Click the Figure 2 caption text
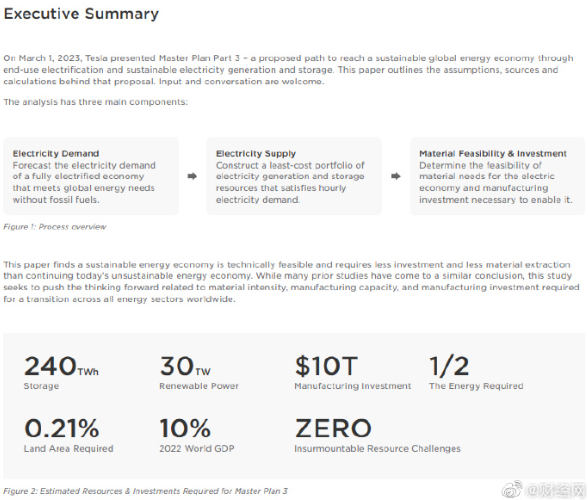This screenshot has height=500, width=588. [x=146, y=491]
